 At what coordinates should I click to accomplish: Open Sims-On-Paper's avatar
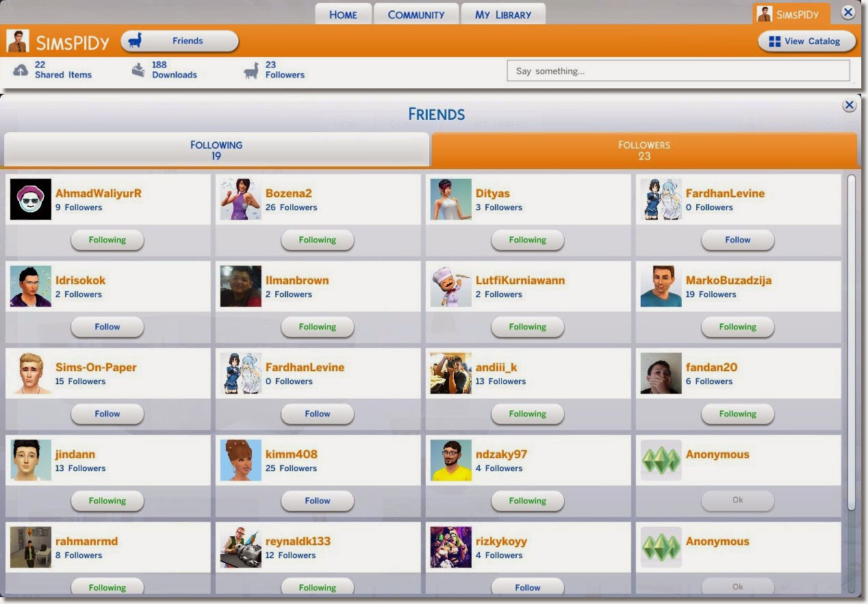pyautogui.click(x=31, y=373)
